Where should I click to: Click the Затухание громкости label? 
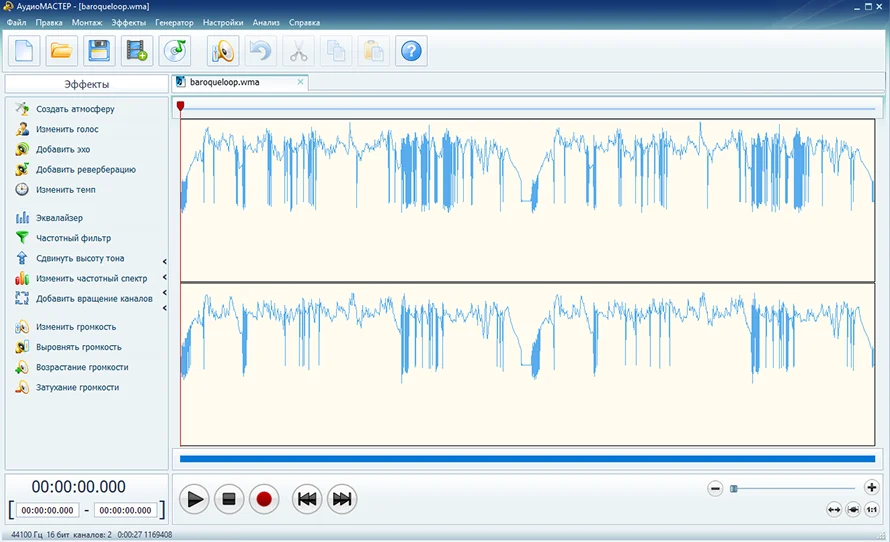[78, 388]
